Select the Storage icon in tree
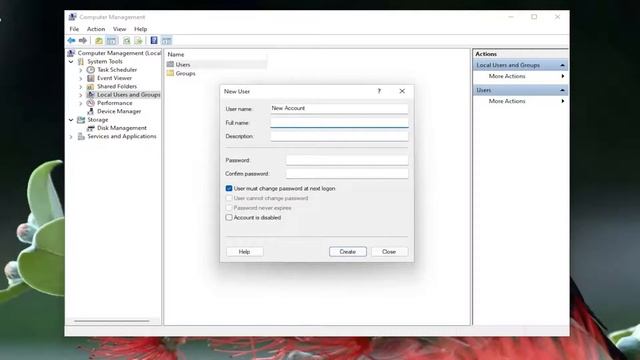Viewport: 640px width, 360px height. click(x=81, y=120)
